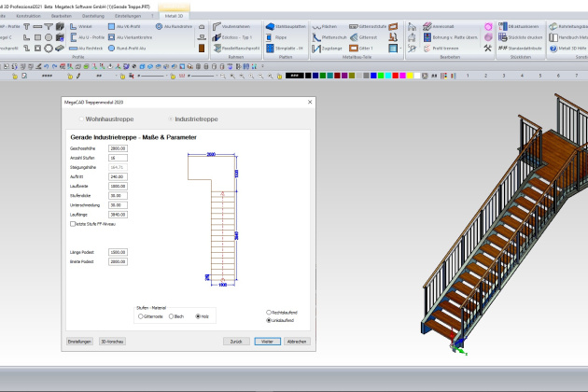588x392 pixels.
Task: Click the 3D-Vorschau button
Action: (x=113, y=342)
